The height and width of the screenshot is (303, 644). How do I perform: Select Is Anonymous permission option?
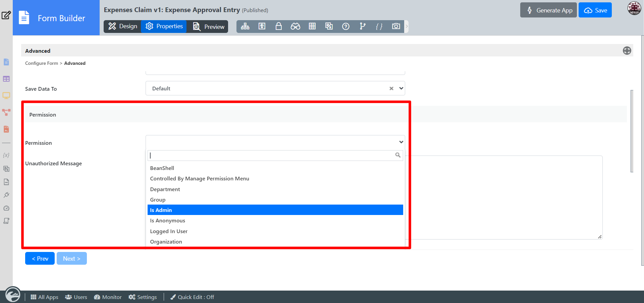275,220
